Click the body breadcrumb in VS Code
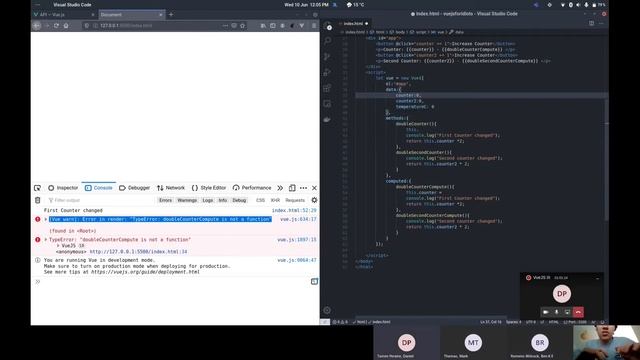This screenshot has height=360, width=640. pyautogui.click(x=398, y=32)
